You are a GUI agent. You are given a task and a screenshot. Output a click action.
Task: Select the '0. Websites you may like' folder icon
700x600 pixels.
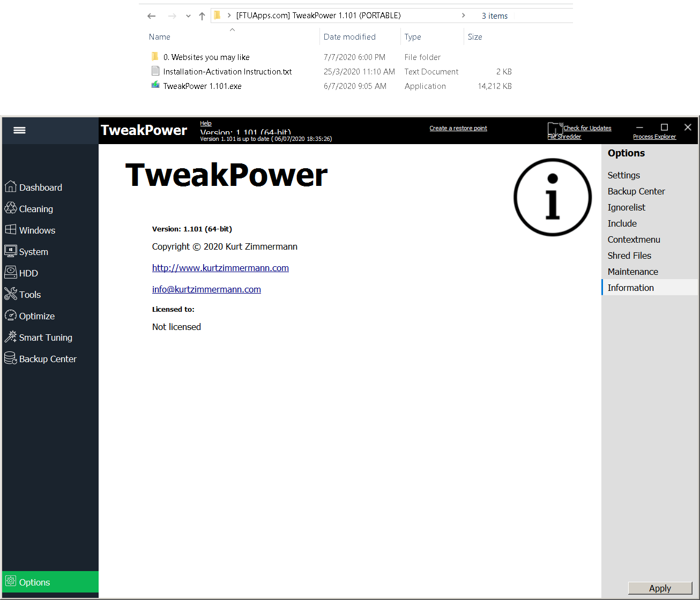click(155, 57)
